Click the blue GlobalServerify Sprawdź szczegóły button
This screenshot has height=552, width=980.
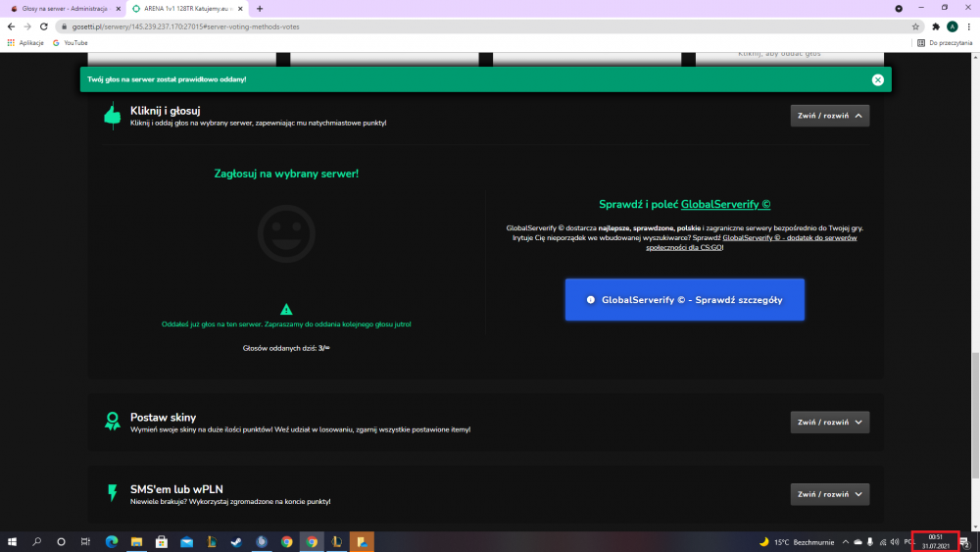tap(684, 299)
